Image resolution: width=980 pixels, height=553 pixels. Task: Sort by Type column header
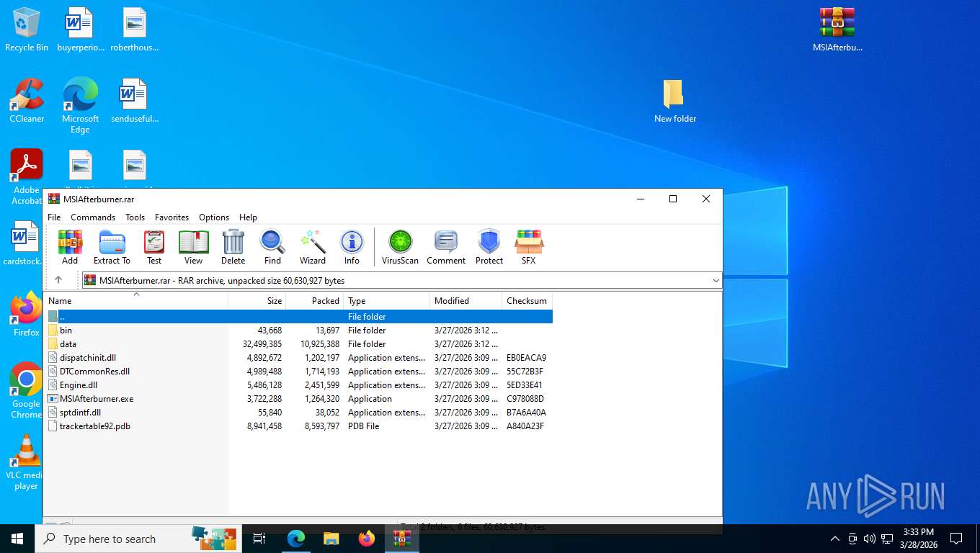(387, 301)
